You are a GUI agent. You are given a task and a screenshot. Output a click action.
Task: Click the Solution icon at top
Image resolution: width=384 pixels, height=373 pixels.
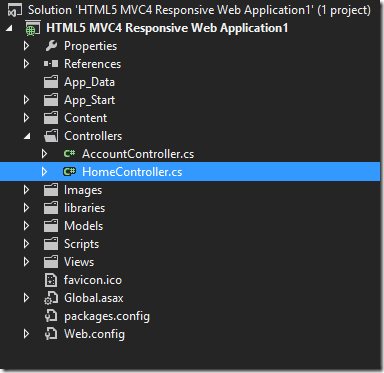coord(14,10)
